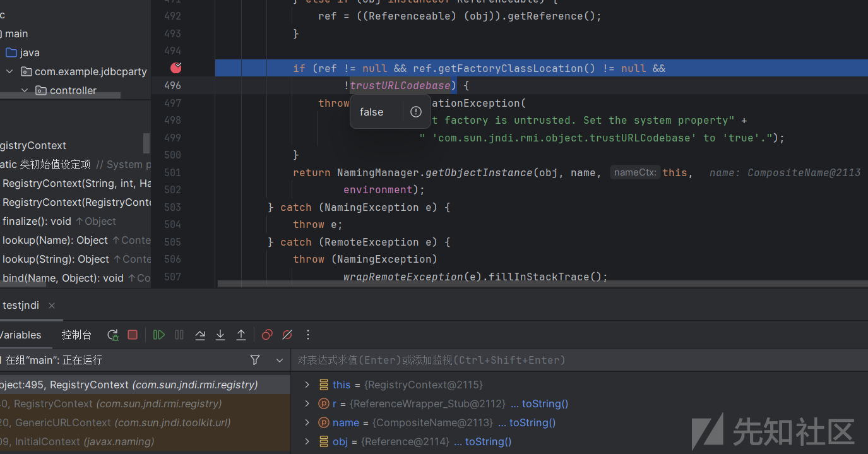Click the 'obj' variable type icon
The height and width of the screenshot is (454, 868).
pyautogui.click(x=324, y=441)
